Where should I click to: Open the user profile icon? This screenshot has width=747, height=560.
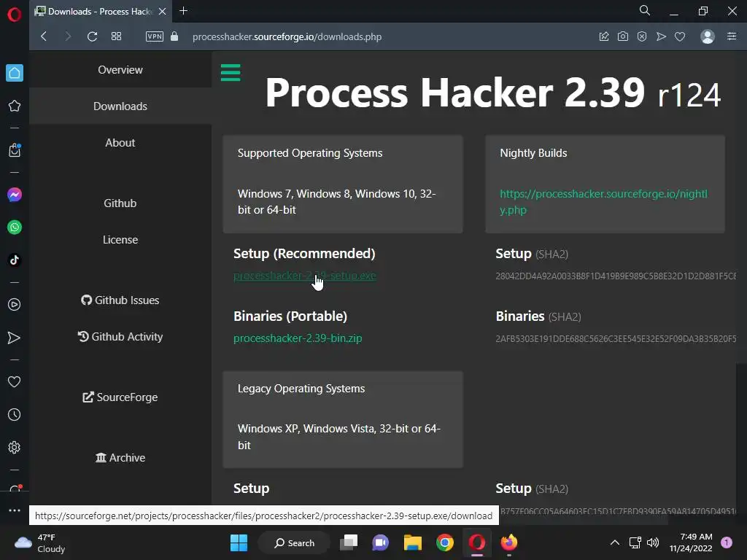[708, 36]
